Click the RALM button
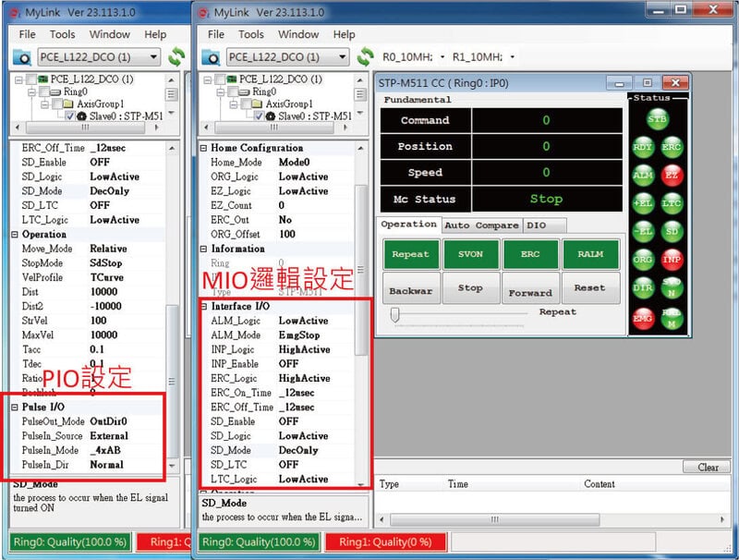This screenshot has height=560, width=739. click(x=590, y=254)
